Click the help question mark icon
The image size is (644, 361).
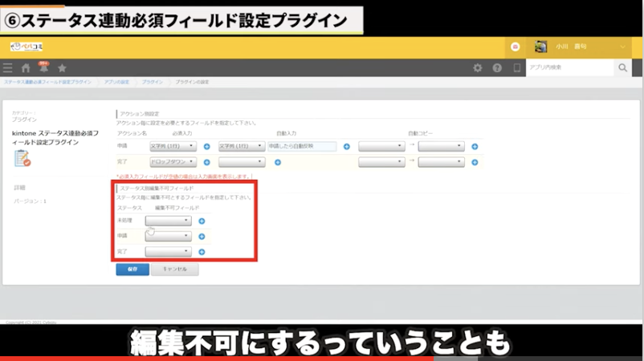click(497, 68)
